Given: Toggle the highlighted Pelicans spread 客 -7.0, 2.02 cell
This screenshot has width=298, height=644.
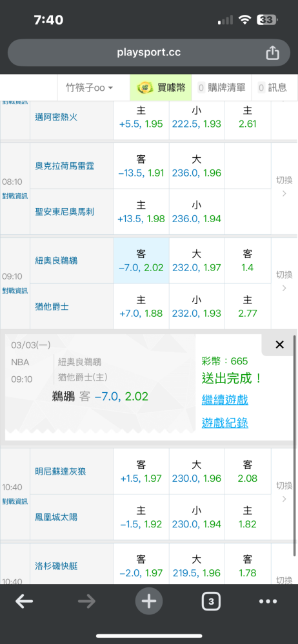Looking at the screenshot, I should 141,260.
